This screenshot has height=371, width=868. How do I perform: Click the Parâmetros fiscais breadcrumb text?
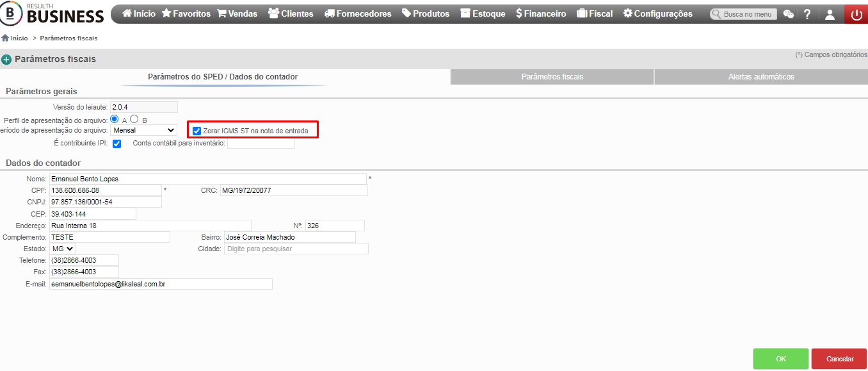coord(68,38)
